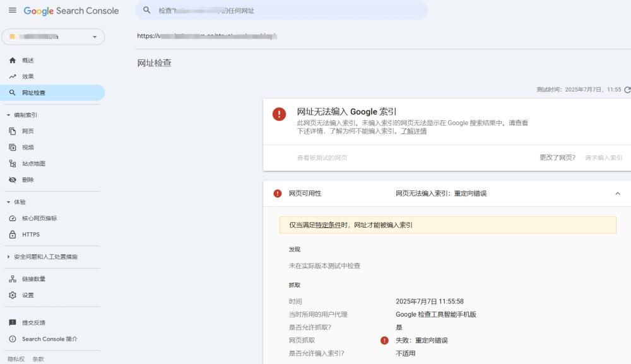Click red error icon beside 网页可用性

pyautogui.click(x=278, y=194)
